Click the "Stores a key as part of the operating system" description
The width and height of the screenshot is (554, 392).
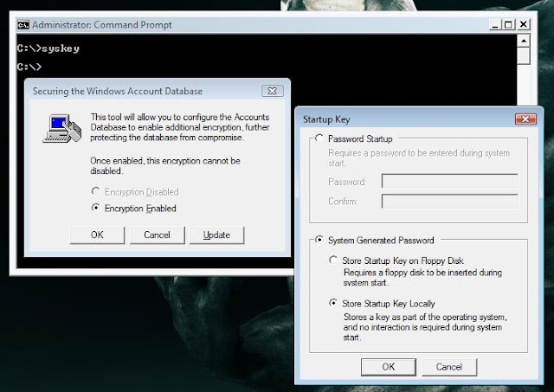(x=425, y=327)
